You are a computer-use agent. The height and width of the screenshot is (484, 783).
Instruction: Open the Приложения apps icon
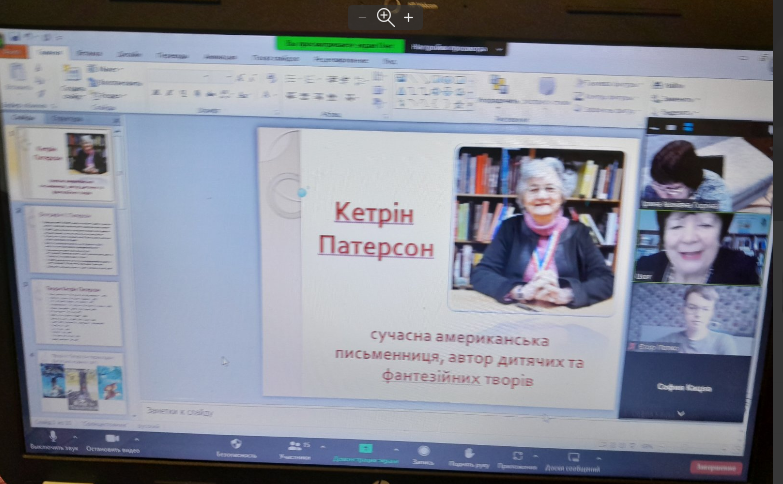click(x=517, y=456)
